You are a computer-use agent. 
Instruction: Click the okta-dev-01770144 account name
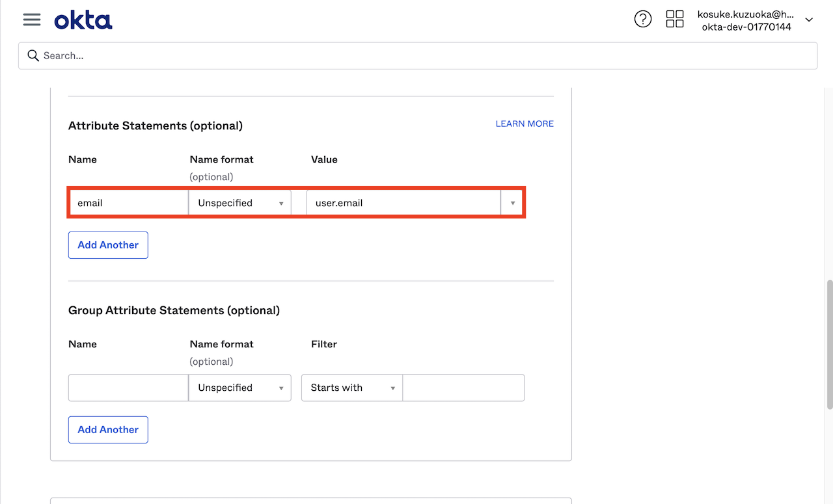[x=746, y=27]
